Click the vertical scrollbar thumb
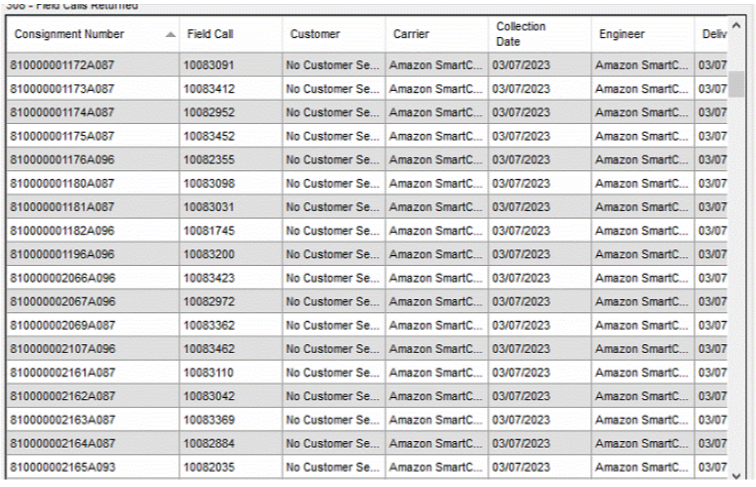The image size is (756, 487). pos(736,83)
